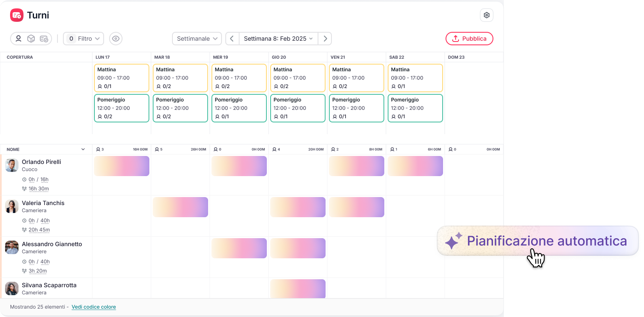
Task: Go to previous week arrow
Action: tap(232, 39)
